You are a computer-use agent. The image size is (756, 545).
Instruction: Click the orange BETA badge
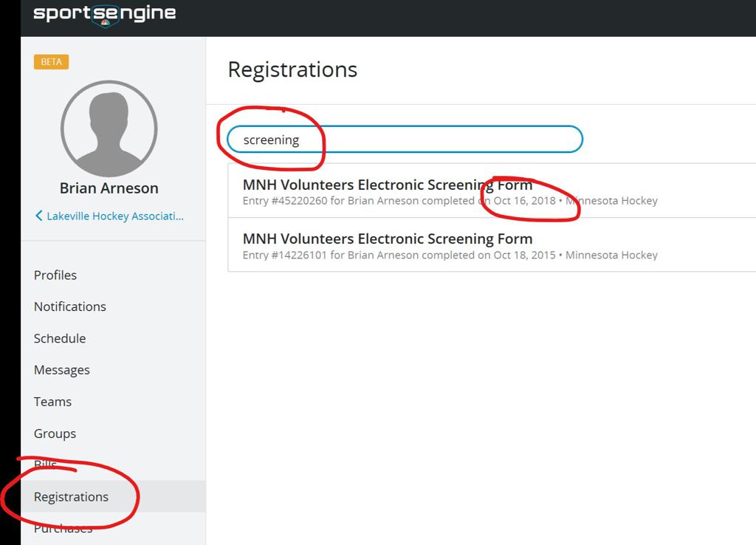point(51,61)
